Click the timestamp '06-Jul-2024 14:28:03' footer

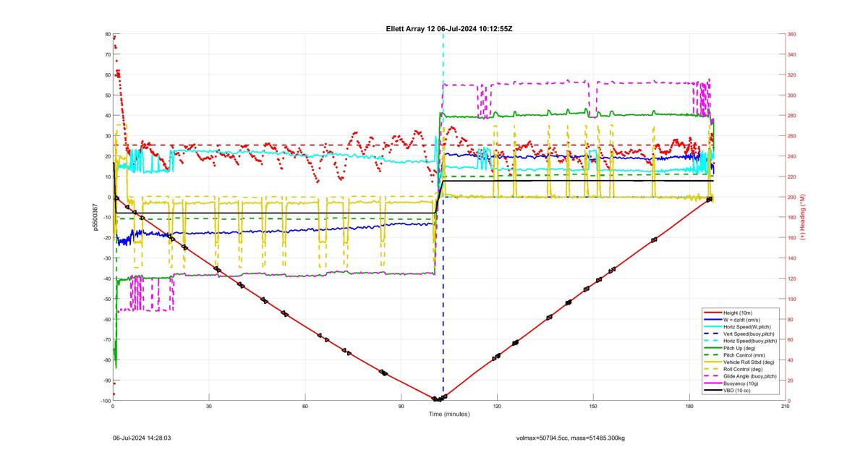point(142,438)
